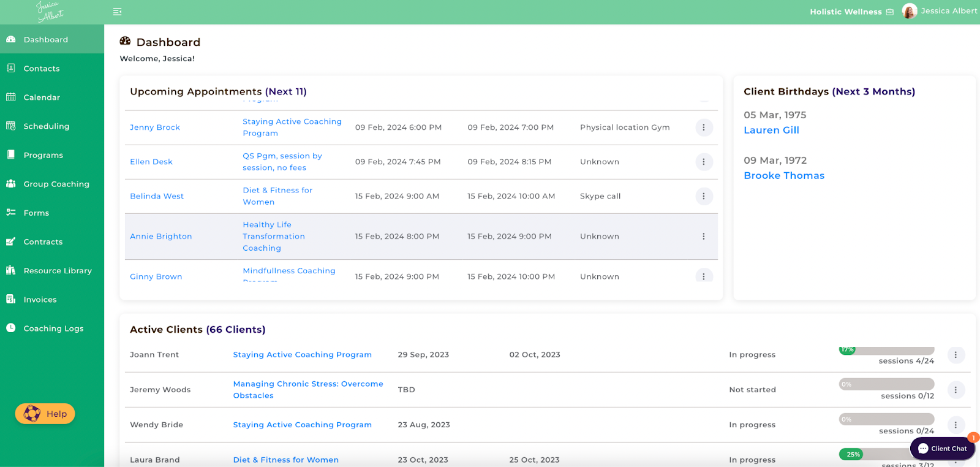Open Brooke Thomas birthday contact link

(x=784, y=175)
